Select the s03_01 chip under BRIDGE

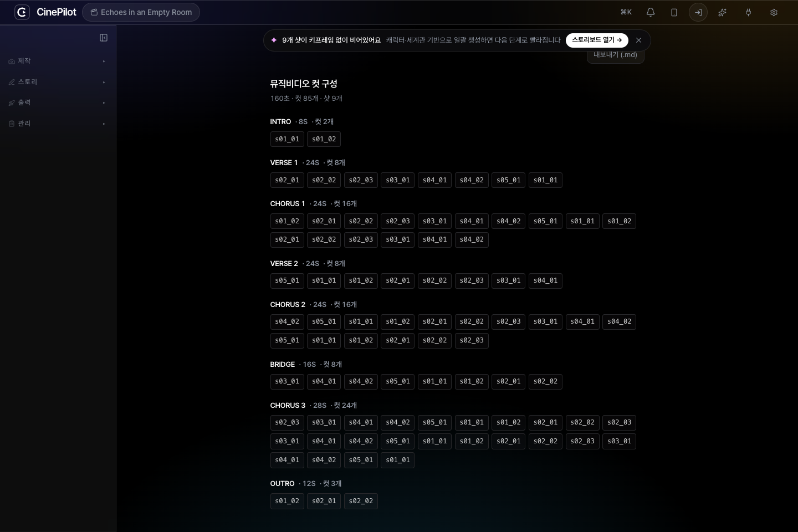click(x=287, y=381)
